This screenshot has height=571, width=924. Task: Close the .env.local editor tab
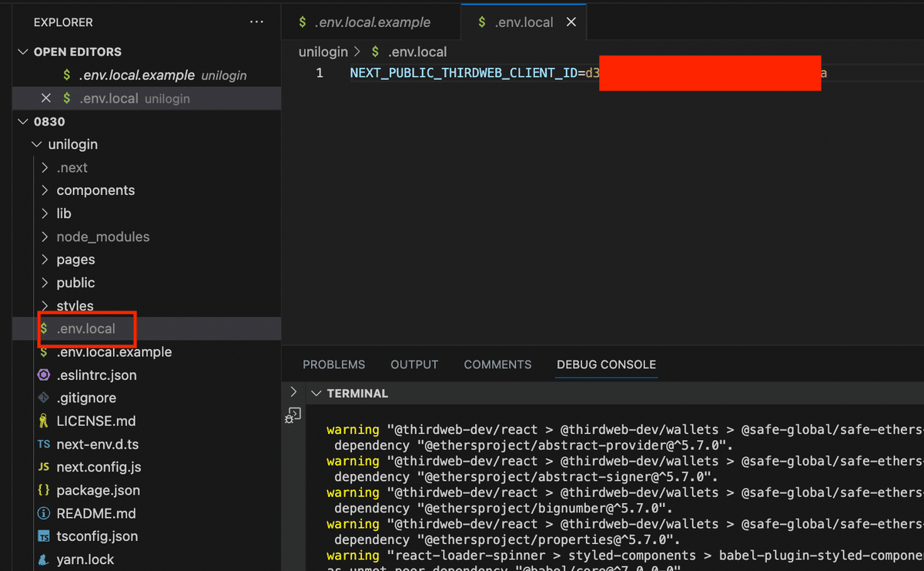571,22
